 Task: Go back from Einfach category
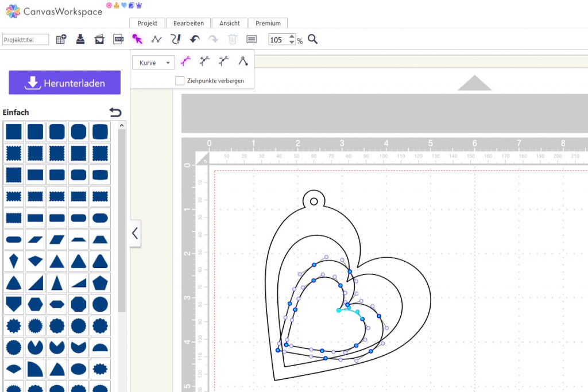115,112
